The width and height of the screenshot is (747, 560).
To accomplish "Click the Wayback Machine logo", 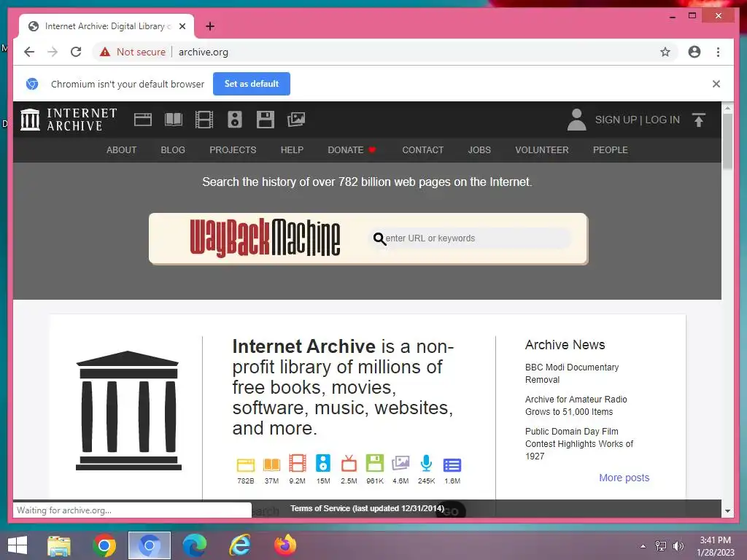I will [x=265, y=238].
